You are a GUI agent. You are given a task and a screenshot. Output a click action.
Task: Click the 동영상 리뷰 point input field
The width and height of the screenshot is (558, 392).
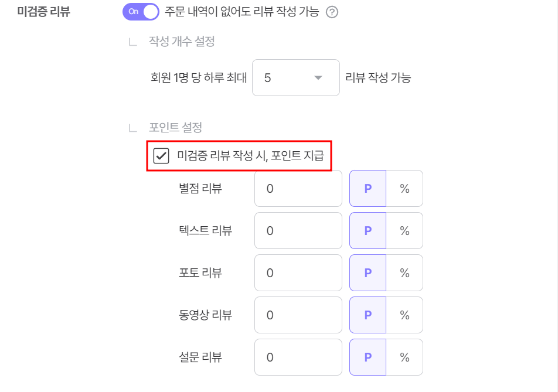click(x=298, y=315)
